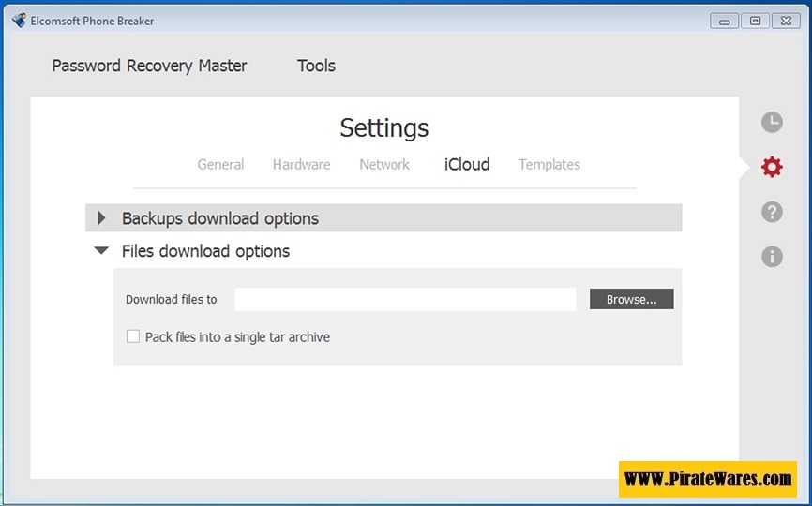Go to the Network settings tab
This screenshot has height=506, width=812.
point(384,165)
